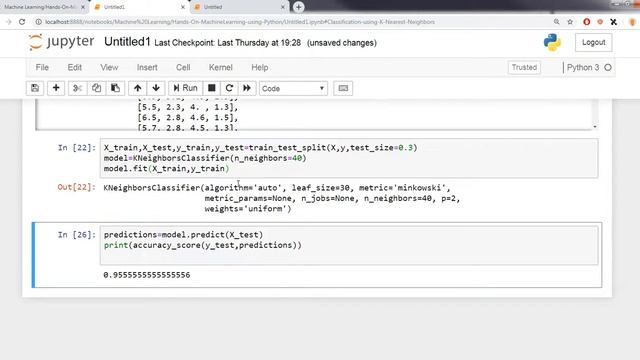
Task: Open the command palette keyboard icon
Action: (x=343, y=88)
